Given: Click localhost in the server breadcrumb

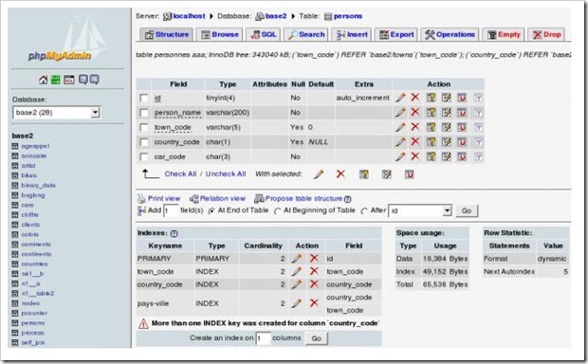Looking at the screenshot, I should tap(189, 16).
